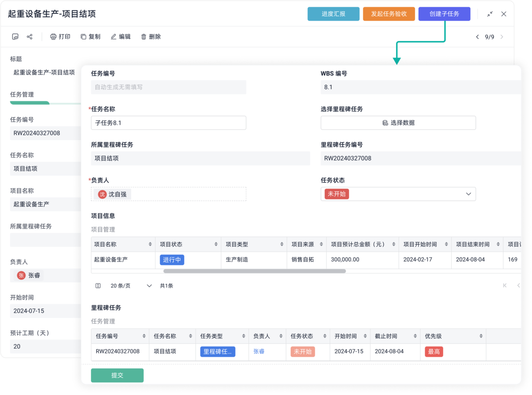
Task: Submit the form with 提交 button
Action: coord(117,375)
